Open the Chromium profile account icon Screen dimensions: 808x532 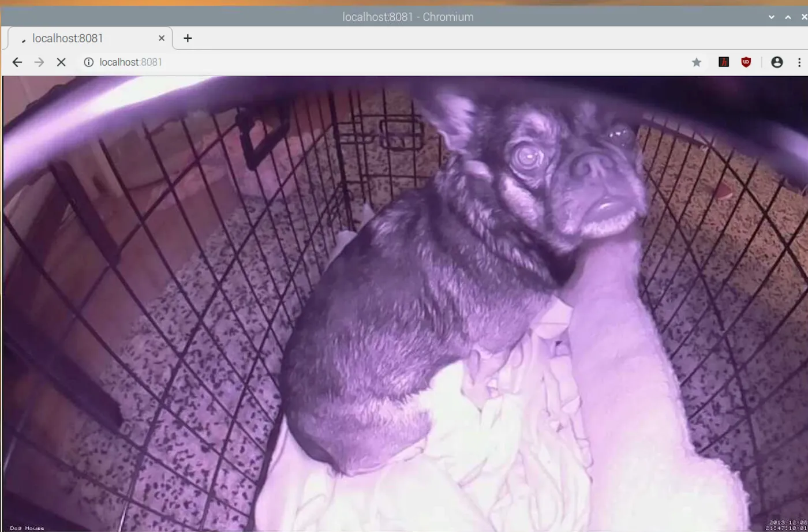tap(777, 62)
